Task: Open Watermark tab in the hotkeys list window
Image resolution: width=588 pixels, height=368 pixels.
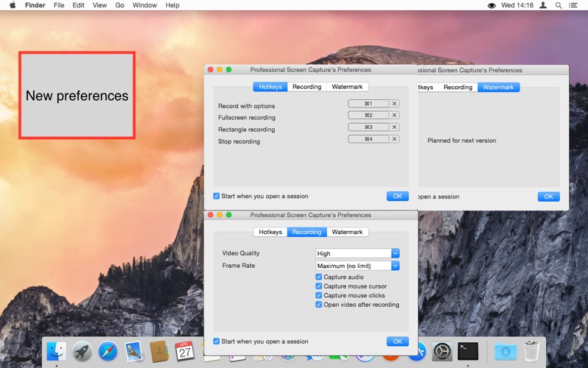Action: [x=347, y=87]
